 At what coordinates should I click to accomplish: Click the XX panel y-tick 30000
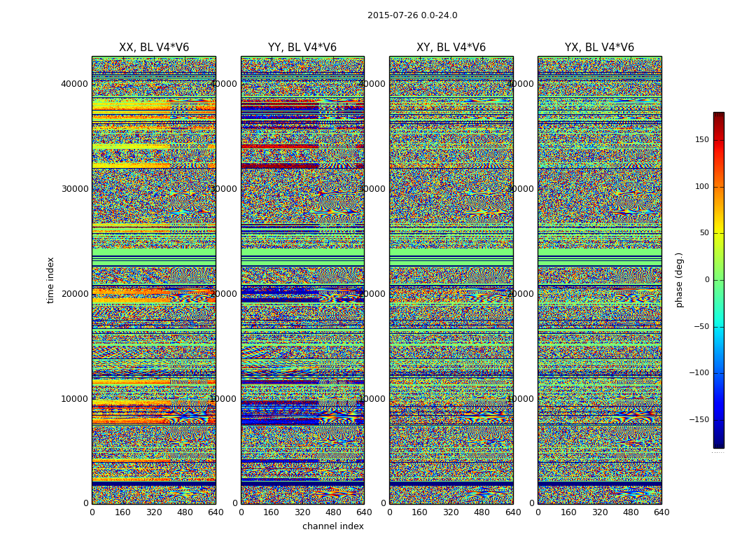click(x=74, y=189)
